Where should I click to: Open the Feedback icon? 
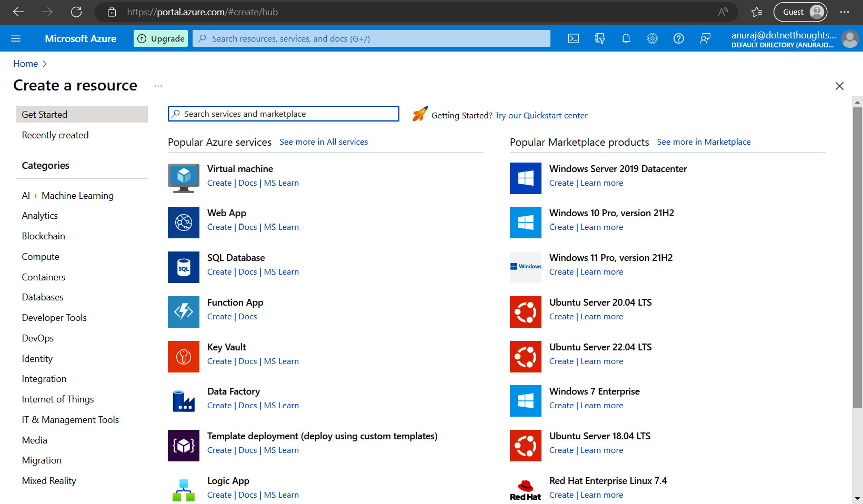point(705,38)
